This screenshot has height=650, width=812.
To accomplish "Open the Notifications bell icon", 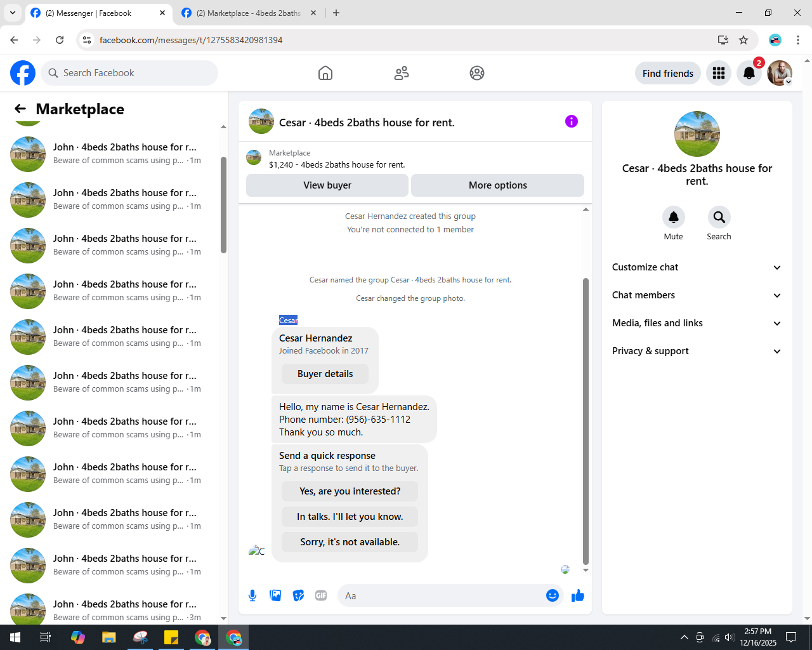I will (x=749, y=73).
